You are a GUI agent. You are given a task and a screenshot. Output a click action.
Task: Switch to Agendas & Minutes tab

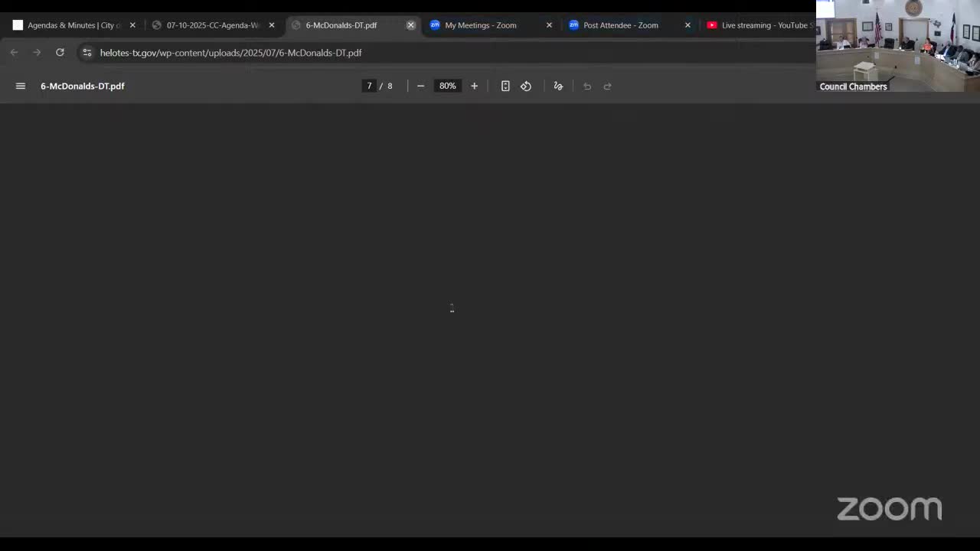tap(74, 25)
